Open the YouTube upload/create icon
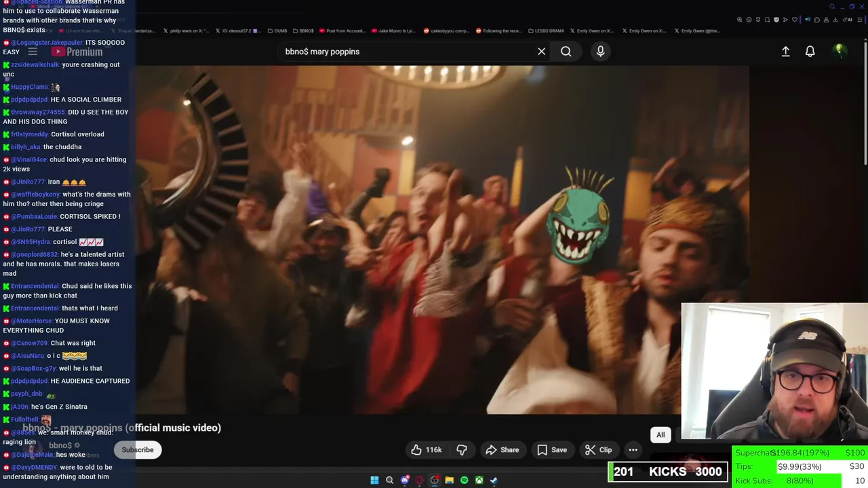Image resolution: width=868 pixels, height=488 pixels. point(785,52)
